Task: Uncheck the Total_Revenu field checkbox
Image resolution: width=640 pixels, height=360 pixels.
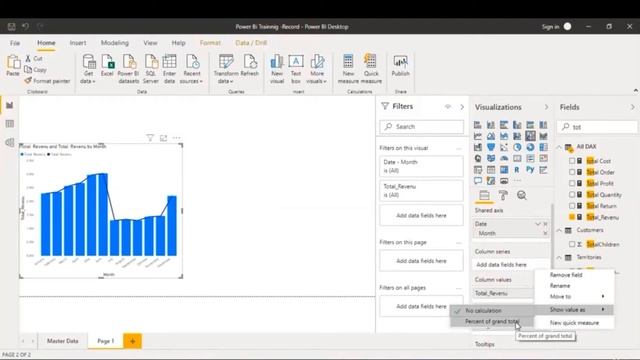Action: tap(572, 217)
